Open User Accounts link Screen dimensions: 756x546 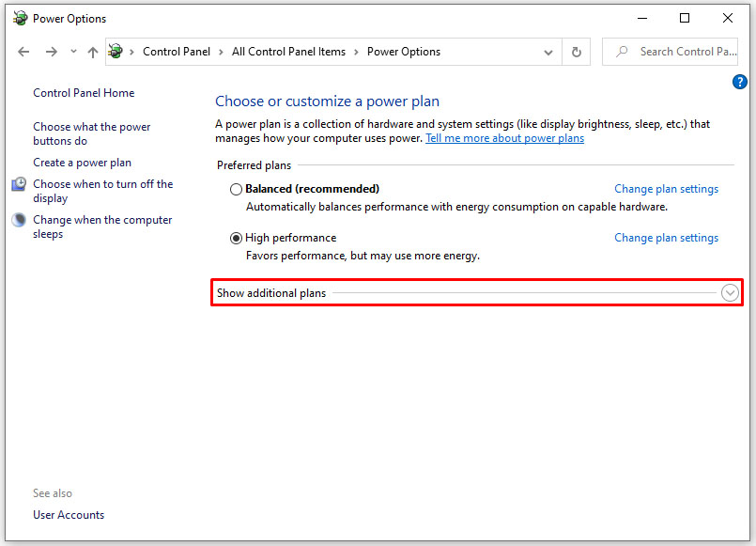tap(69, 515)
